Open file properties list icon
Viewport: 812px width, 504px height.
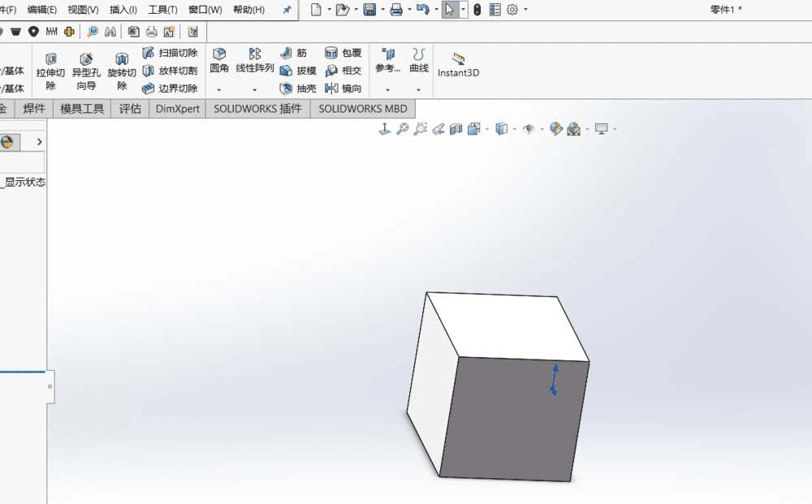coord(495,9)
